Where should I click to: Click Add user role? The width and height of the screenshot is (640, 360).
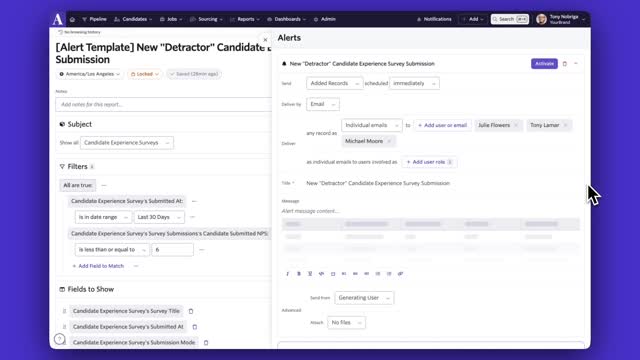(x=429, y=162)
